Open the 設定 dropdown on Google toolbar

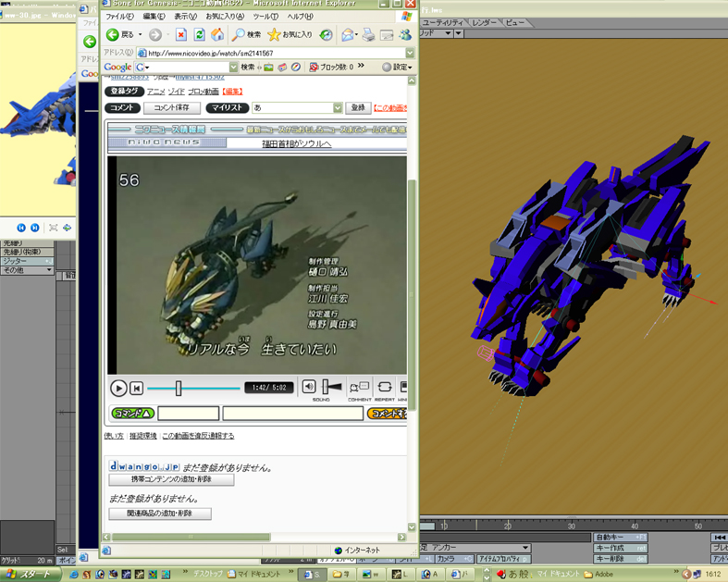coord(397,68)
